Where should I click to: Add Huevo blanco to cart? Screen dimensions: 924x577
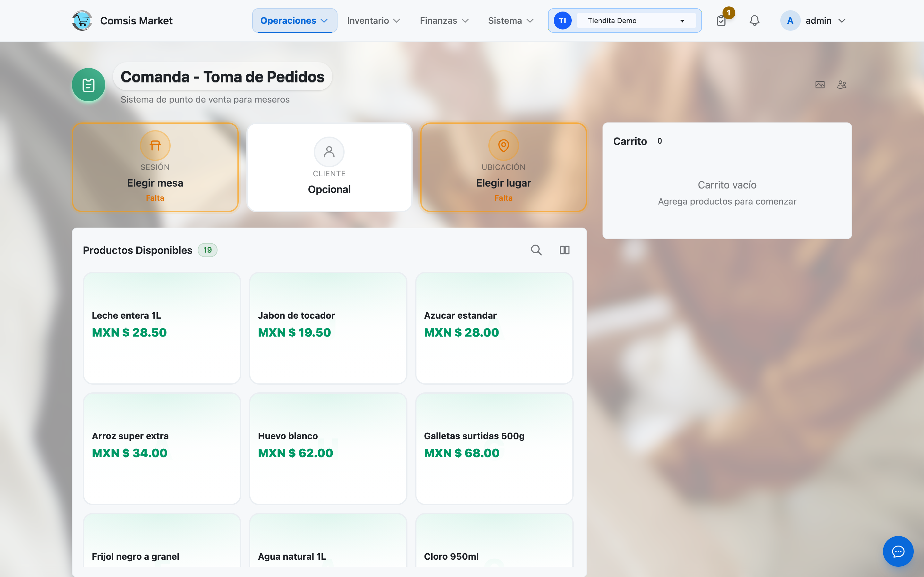(328, 448)
